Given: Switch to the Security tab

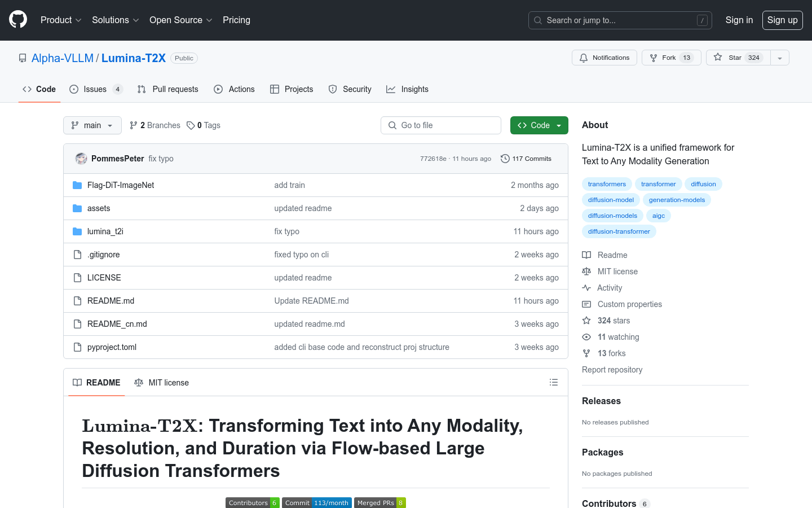Looking at the screenshot, I should coord(350,89).
